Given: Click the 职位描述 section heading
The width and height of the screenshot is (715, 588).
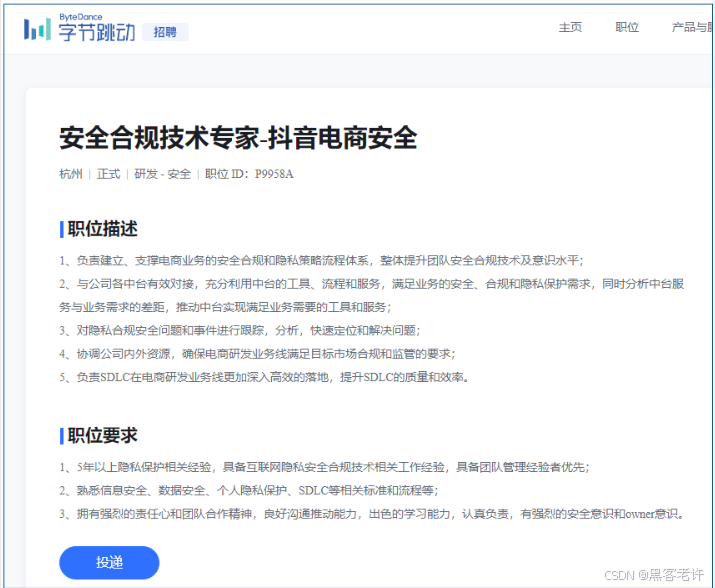Looking at the screenshot, I should point(102,229).
